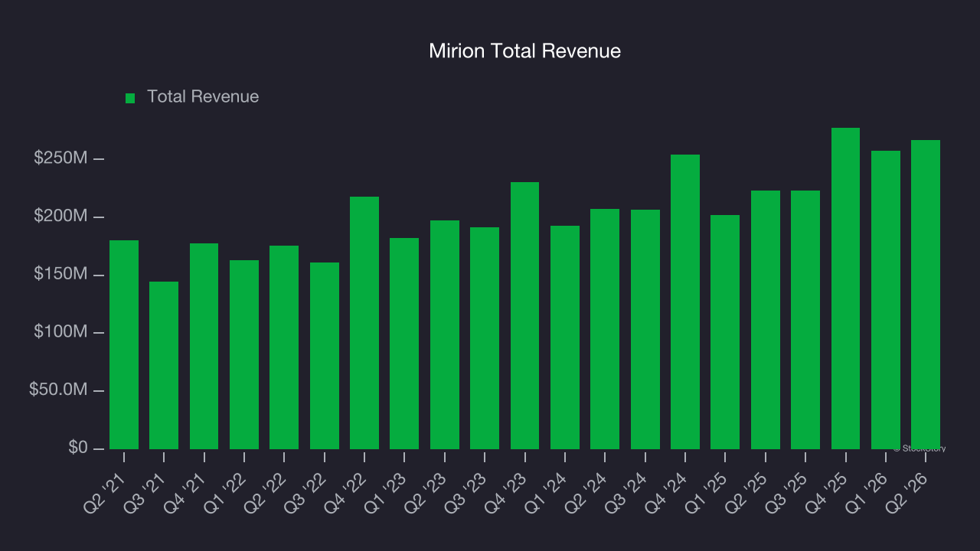Click the Q1 '26 revenue bar
This screenshot has height=551, width=980.
(x=886, y=300)
